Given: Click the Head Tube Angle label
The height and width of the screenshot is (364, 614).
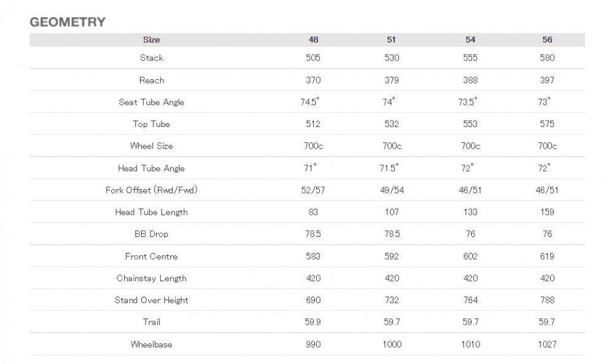Looking at the screenshot, I should 151,168.
